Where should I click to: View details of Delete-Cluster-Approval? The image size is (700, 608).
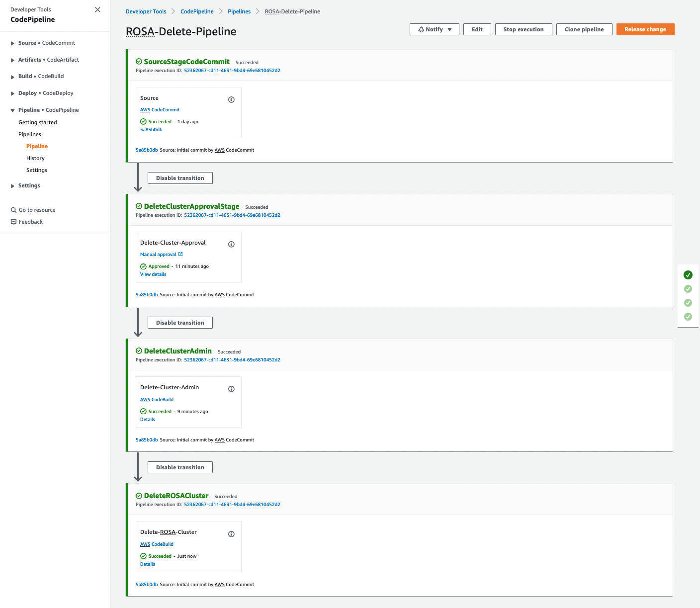point(153,274)
